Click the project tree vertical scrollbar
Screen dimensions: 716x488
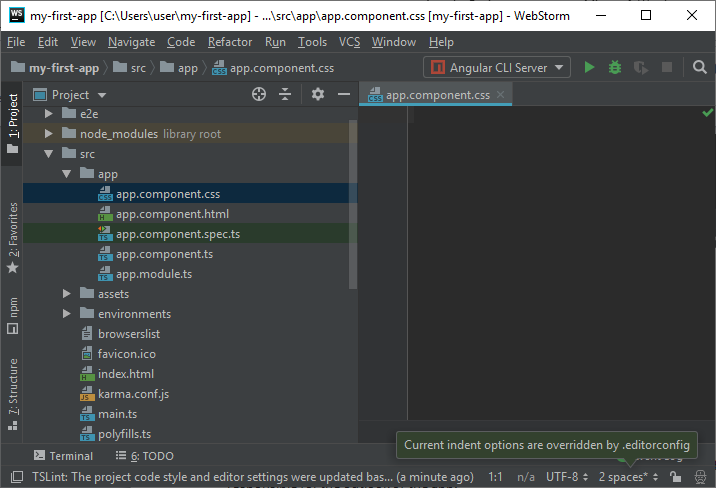[353, 204]
